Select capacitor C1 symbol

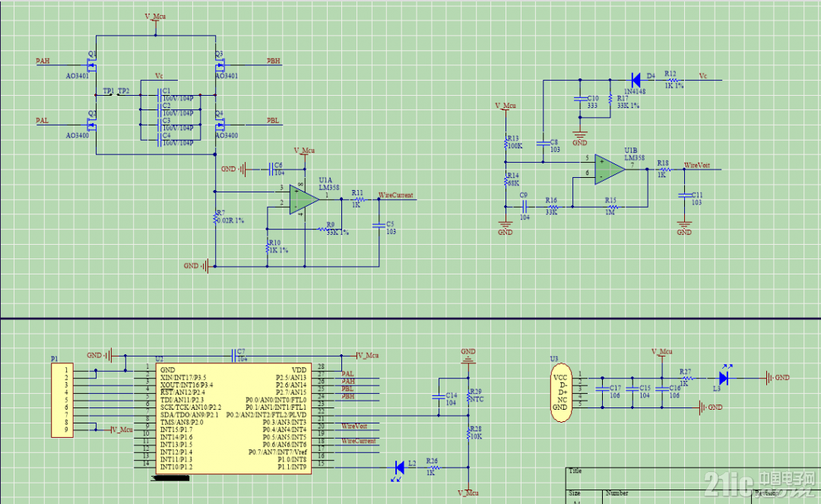159,95
